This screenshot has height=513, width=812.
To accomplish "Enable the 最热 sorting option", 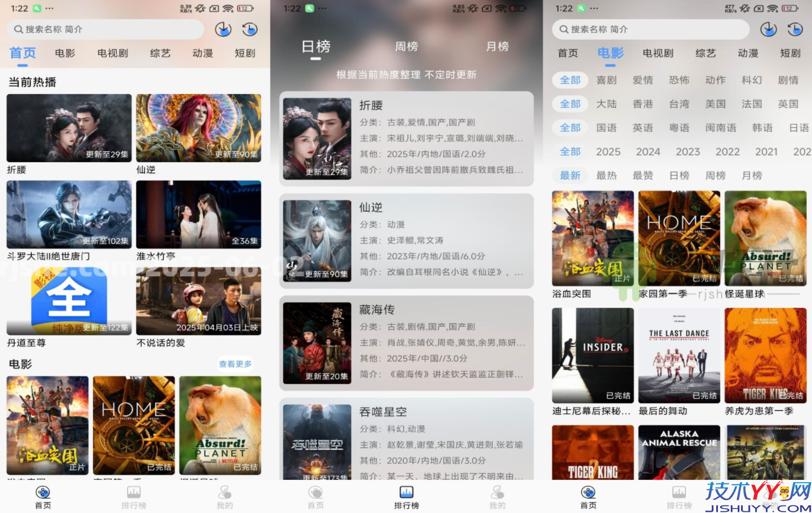I will point(607,175).
